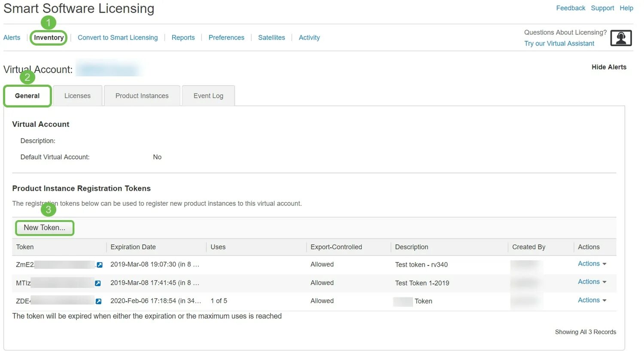View the Event Log tab
644x358 pixels.
point(208,96)
